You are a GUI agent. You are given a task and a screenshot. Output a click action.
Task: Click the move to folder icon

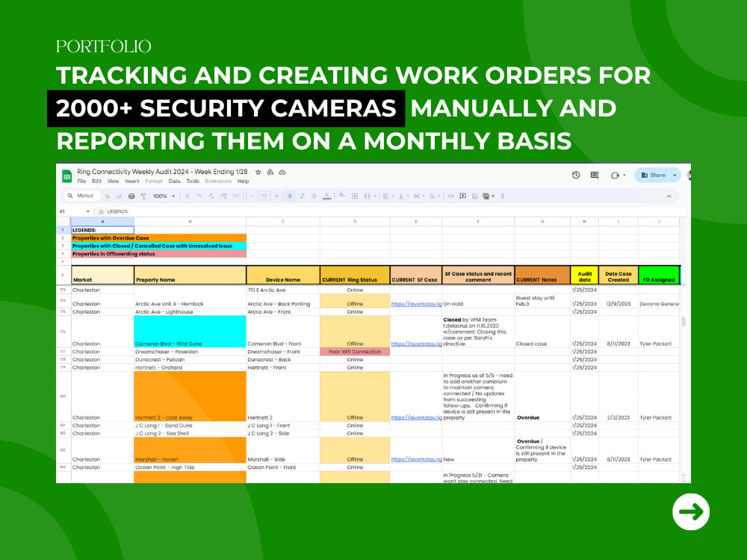(270, 172)
